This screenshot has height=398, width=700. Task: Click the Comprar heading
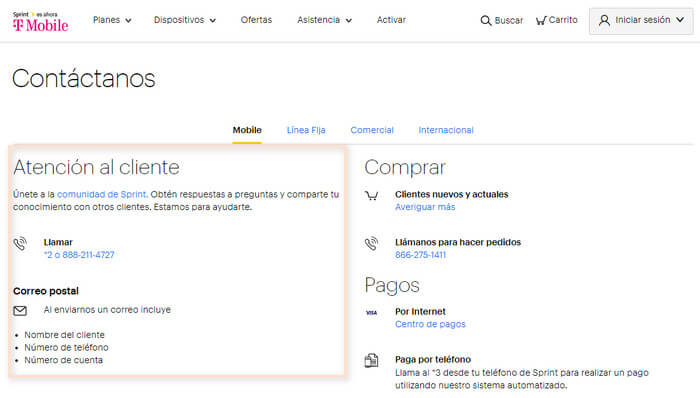tap(405, 168)
